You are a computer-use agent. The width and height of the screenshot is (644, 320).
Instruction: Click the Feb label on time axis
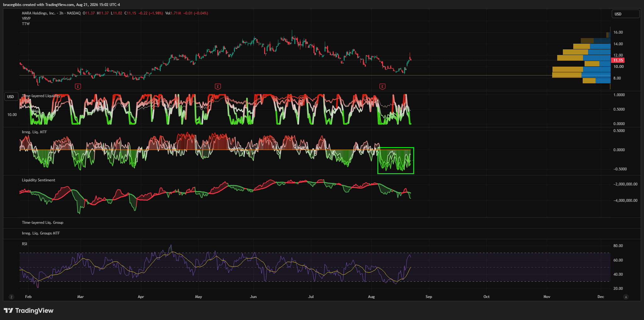point(28,297)
